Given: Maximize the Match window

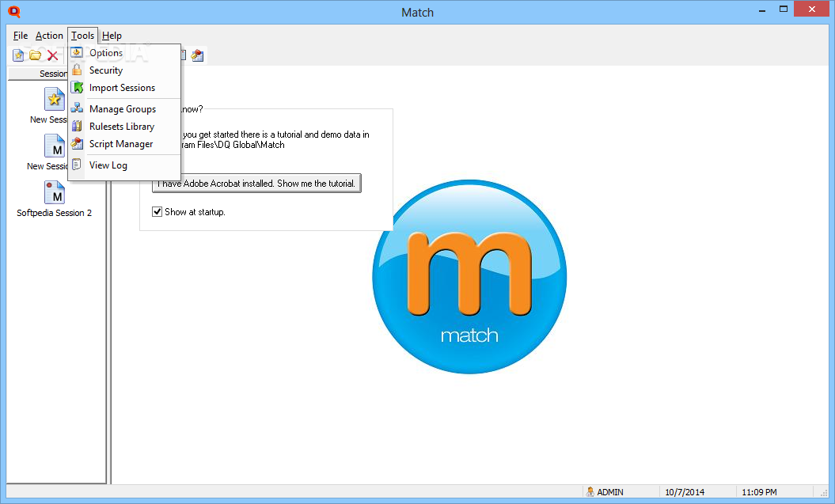Looking at the screenshot, I should [x=784, y=9].
